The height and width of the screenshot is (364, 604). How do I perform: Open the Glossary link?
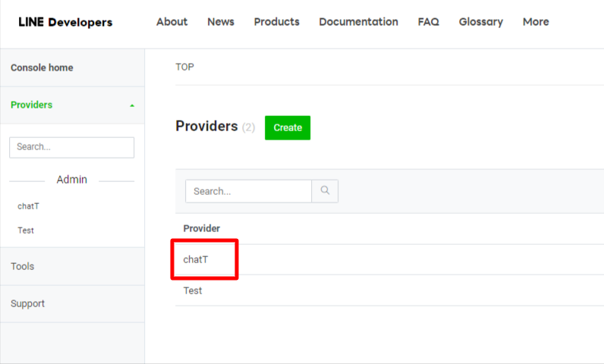(480, 22)
